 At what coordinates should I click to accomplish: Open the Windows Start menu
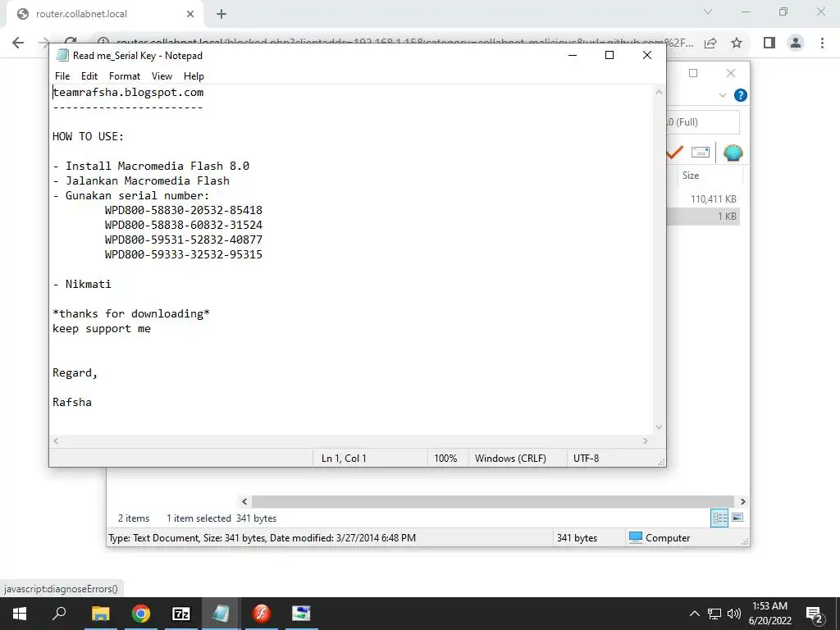coord(20,614)
